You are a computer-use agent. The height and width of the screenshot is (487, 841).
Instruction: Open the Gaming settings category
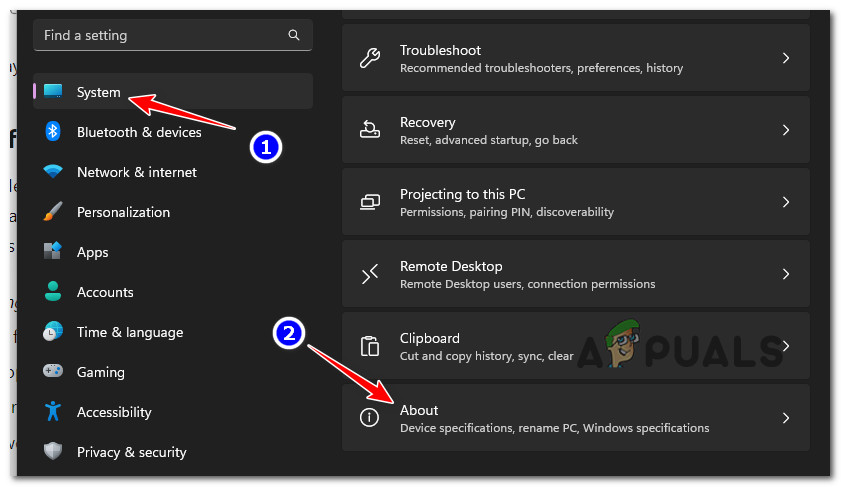tap(100, 372)
